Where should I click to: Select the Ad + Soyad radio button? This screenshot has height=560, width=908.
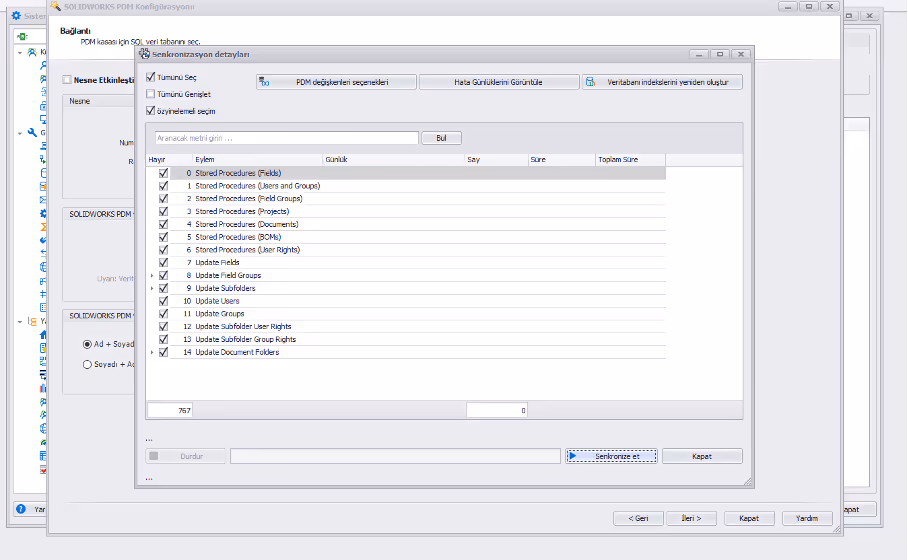(x=87, y=344)
